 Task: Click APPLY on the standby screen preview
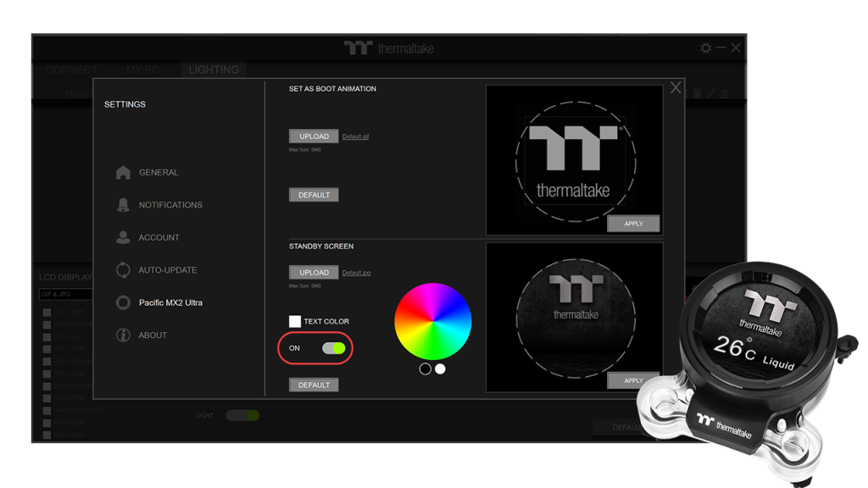633,380
